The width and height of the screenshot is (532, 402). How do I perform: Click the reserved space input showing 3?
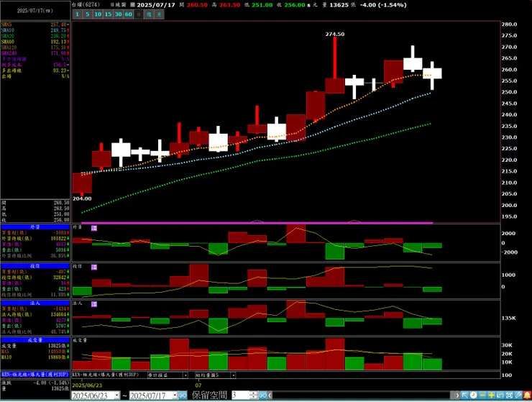(x=241, y=396)
